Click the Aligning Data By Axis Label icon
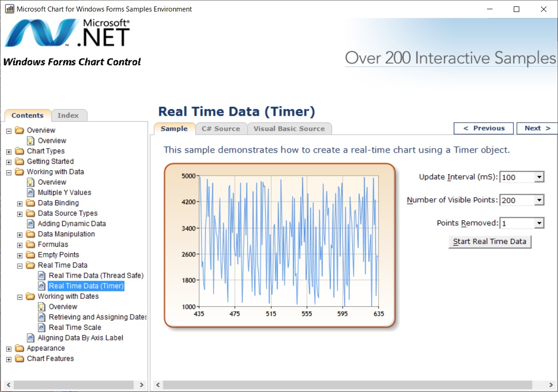Viewport: 558px width, 392px height. tap(30, 338)
